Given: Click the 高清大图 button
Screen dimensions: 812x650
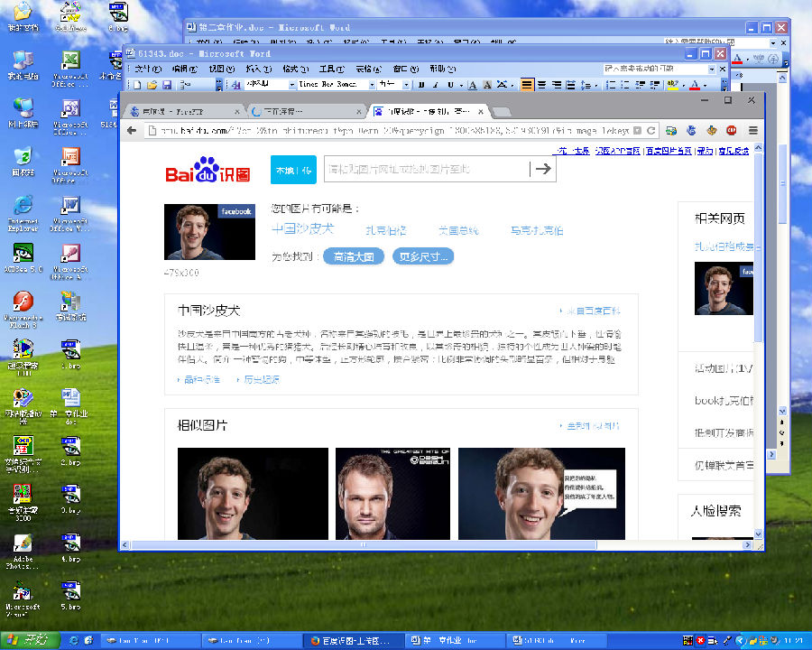Looking at the screenshot, I should click(x=354, y=256).
